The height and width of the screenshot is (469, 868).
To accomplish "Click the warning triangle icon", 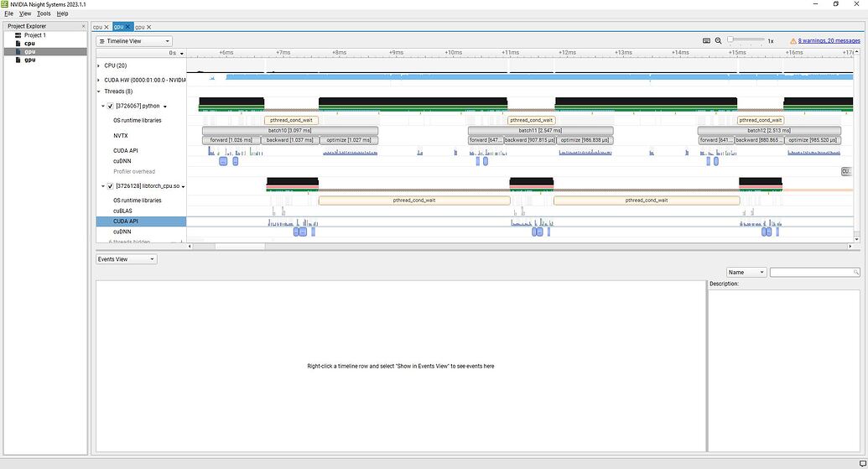I will click(793, 41).
